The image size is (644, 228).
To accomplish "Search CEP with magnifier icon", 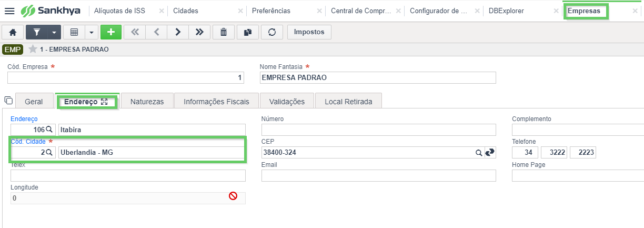I will click(x=479, y=152).
